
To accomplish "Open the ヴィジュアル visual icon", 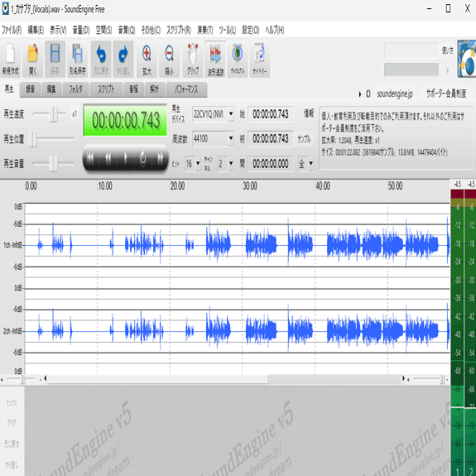I will click(238, 60).
